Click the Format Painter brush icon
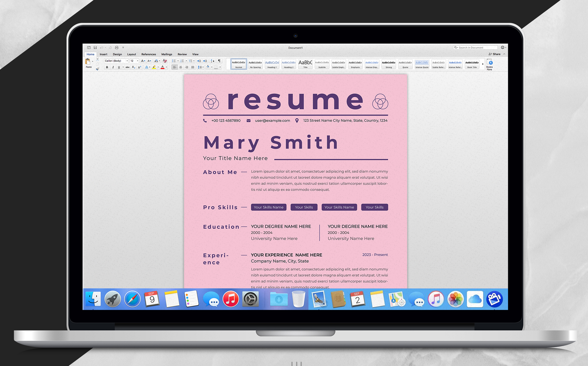 (97, 69)
